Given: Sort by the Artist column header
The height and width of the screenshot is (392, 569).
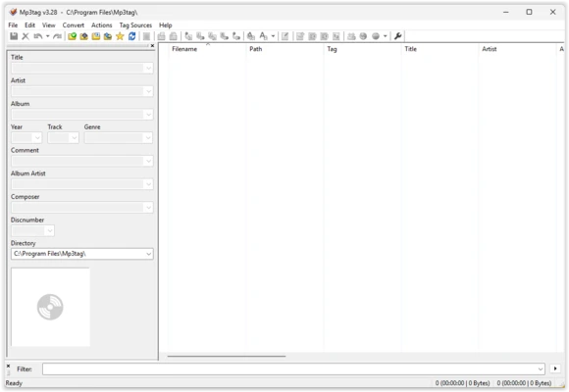Looking at the screenshot, I should pyautogui.click(x=517, y=49).
